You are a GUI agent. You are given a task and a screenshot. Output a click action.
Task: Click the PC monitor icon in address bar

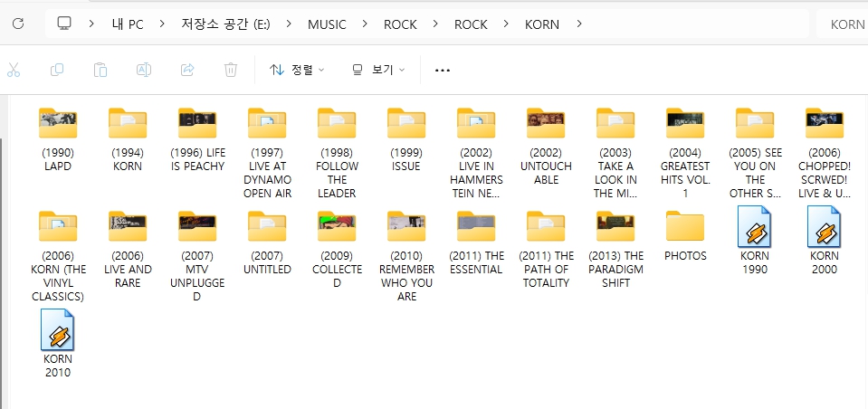pos(65,24)
